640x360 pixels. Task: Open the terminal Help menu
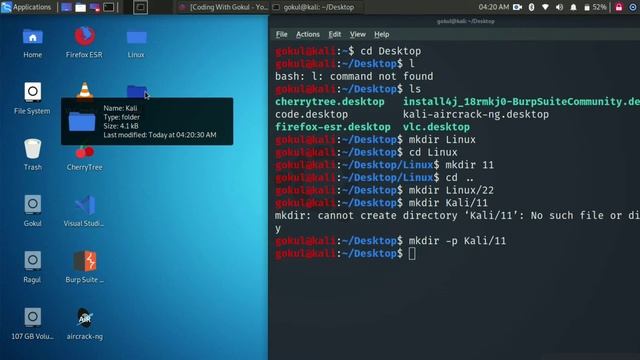click(382, 34)
